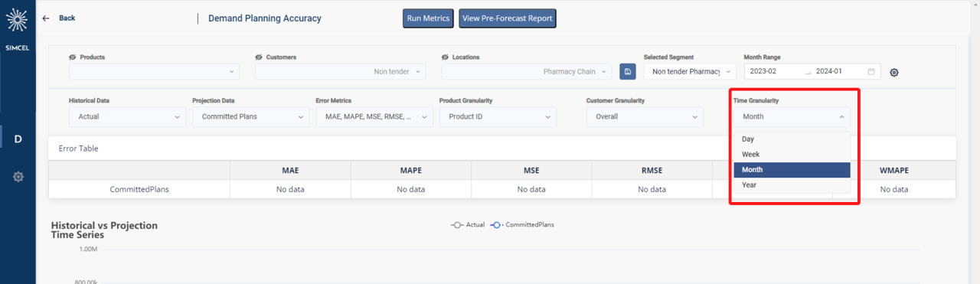Screen dimensions: 980x284
Task: Open Projection Data Committed Plans dropdown
Action: point(251,116)
